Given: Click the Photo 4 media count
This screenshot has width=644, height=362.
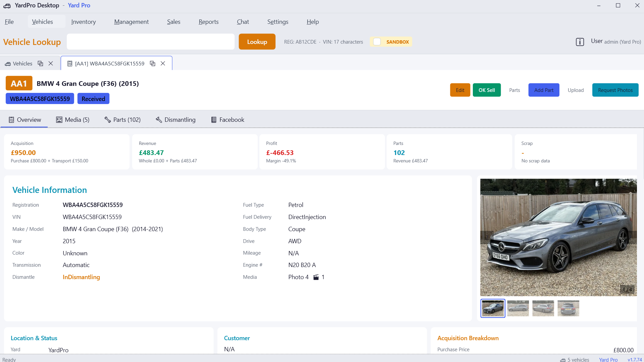Looking at the screenshot, I should [x=298, y=277].
